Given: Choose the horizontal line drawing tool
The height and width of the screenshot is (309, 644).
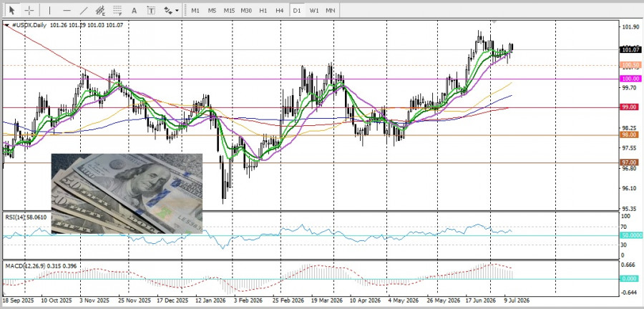Looking at the screenshot, I should pos(67,10).
